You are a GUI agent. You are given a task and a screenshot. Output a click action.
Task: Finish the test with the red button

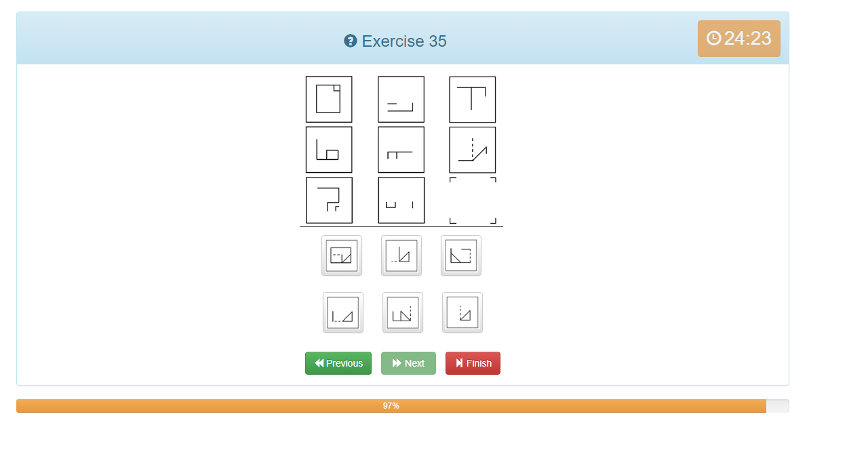pyautogui.click(x=473, y=363)
